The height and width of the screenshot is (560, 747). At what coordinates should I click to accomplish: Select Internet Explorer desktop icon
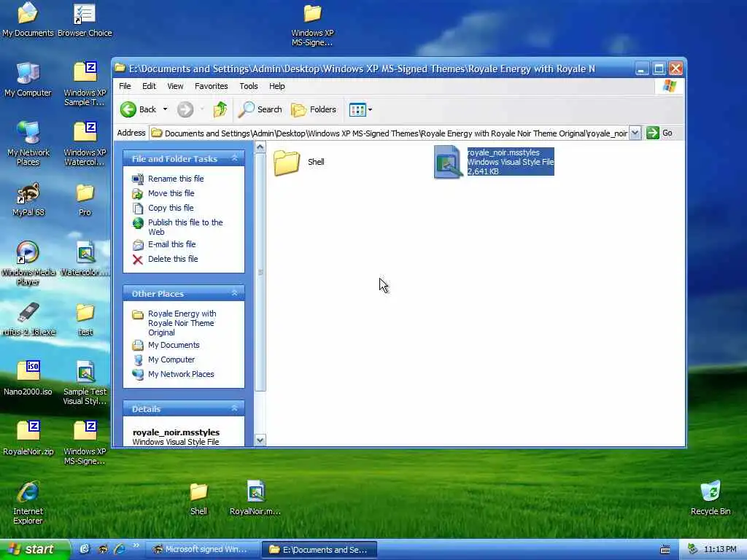[x=28, y=502]
